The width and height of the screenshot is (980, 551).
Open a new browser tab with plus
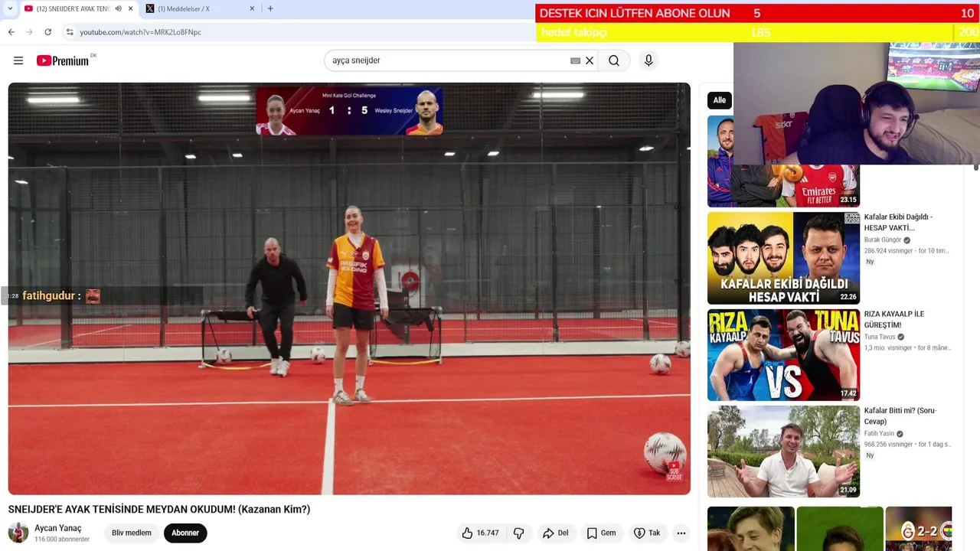(x=270, y=8)
